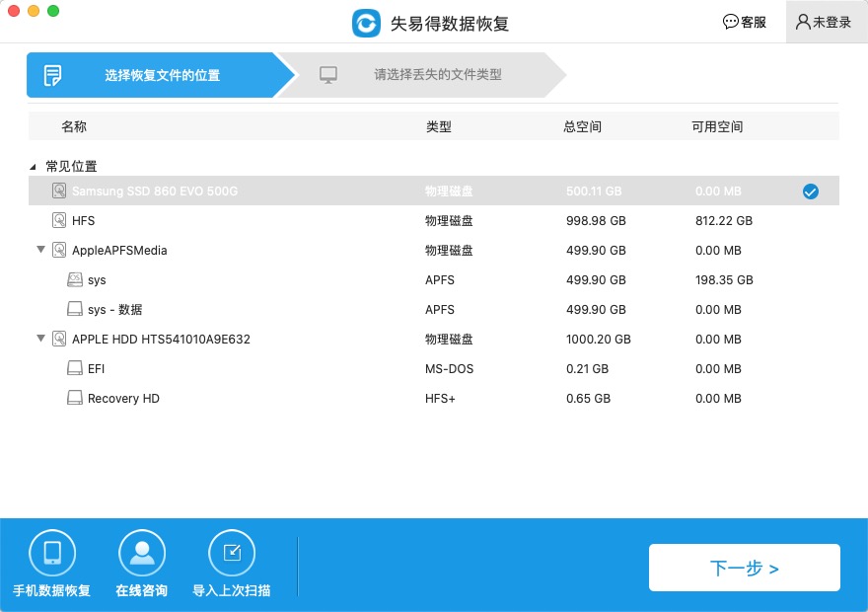The height and width of the screenshot is (612, 868).
Task: Click the 812.22 GB free space value
Action: tap(724, 220)
